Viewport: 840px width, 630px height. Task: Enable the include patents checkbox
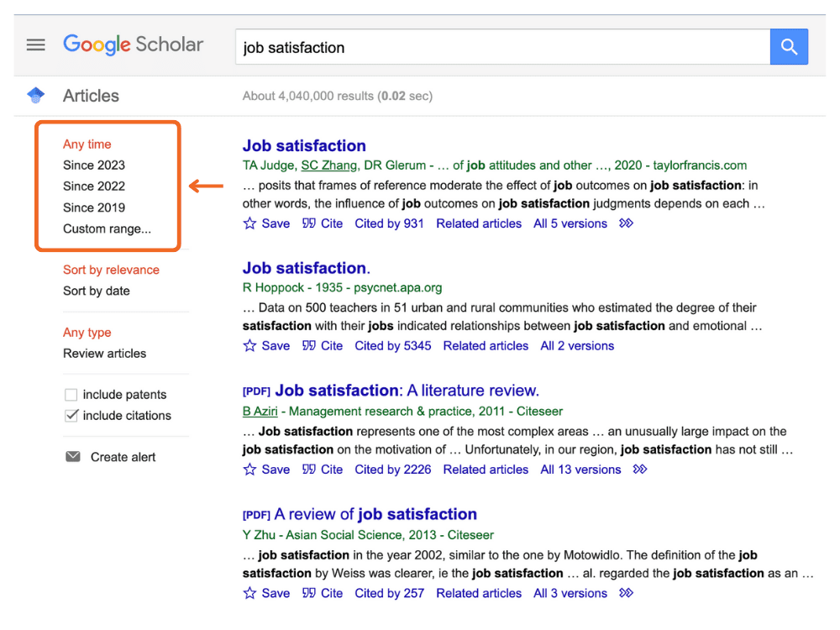point(71,394)
